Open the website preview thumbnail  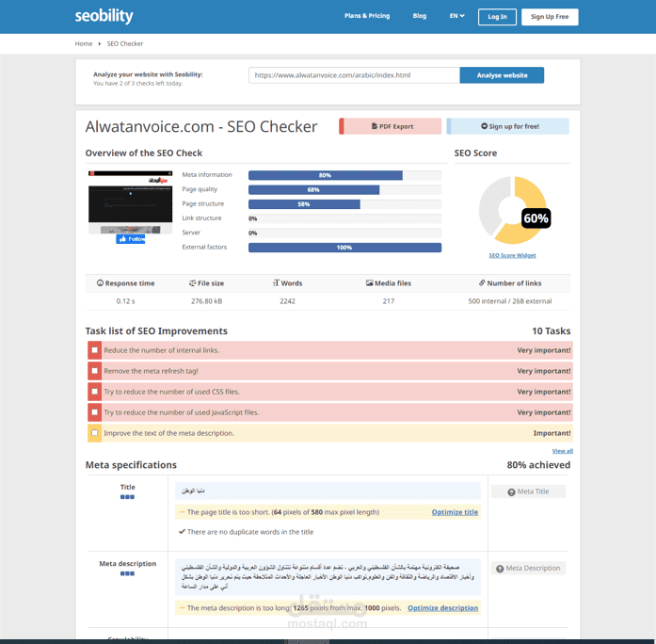coord(130,202)
